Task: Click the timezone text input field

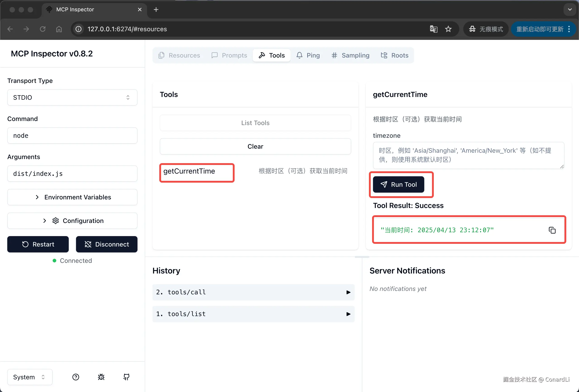Action: click(468, 155)
